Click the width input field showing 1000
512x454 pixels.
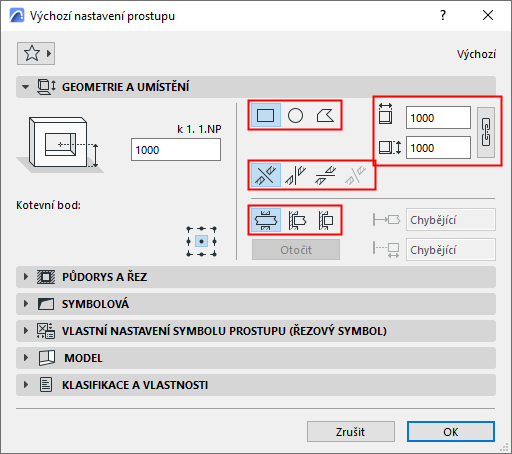pyautogui.click(x=438, y=118)
